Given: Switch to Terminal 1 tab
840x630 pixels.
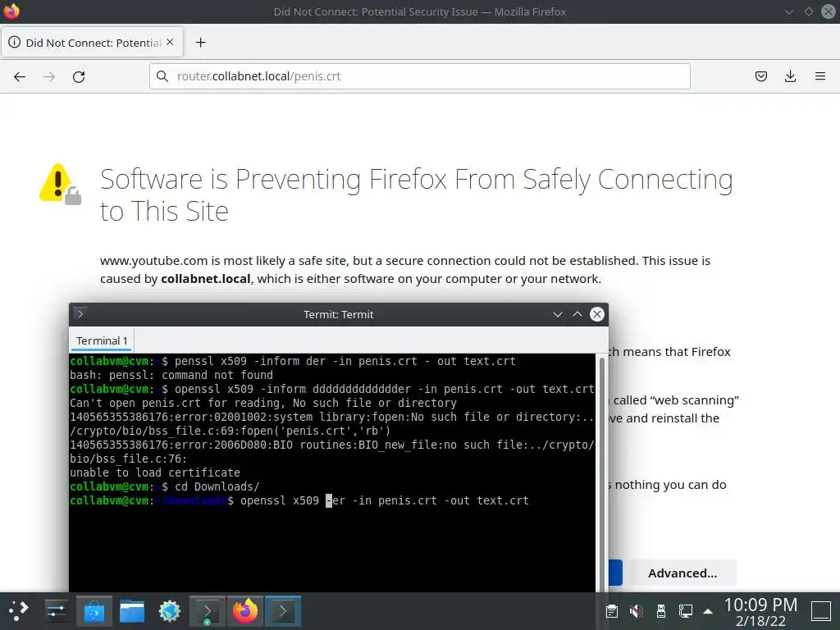Looking at the screenshot, I should (x=102, y=340).
